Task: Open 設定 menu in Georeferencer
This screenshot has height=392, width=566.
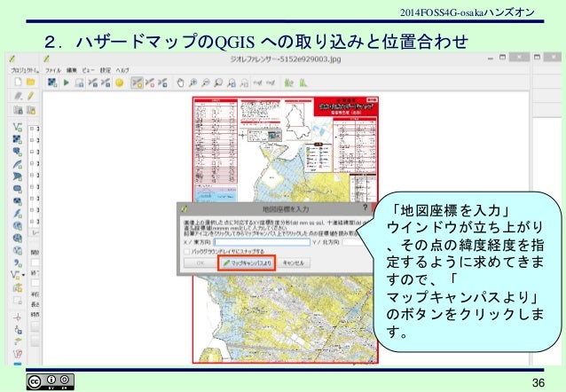Action: tap(105, 70)
